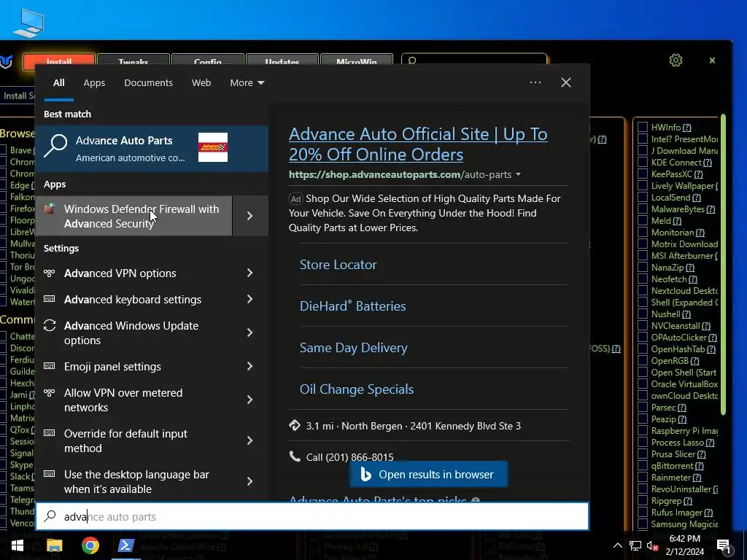The width and height of the screenshot is (747, 560).
Task: Check the HWInfo checkbox
Action: [x=643, y=127]
